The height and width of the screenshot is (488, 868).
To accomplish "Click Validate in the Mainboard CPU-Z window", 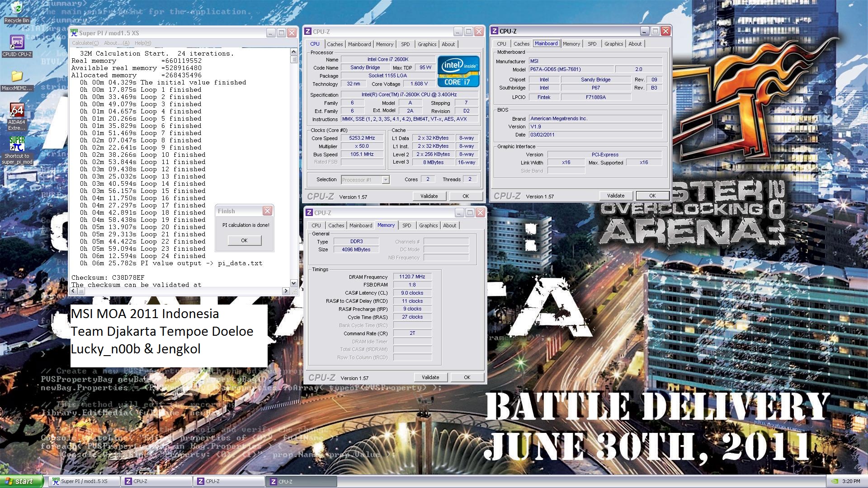I will click(x=615, y=196).
